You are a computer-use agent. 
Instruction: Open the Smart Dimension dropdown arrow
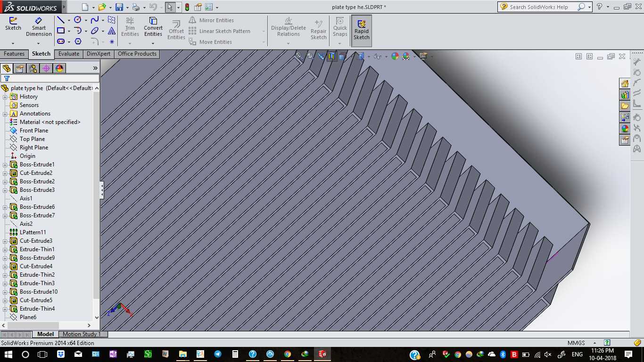[x=39, y=43]
